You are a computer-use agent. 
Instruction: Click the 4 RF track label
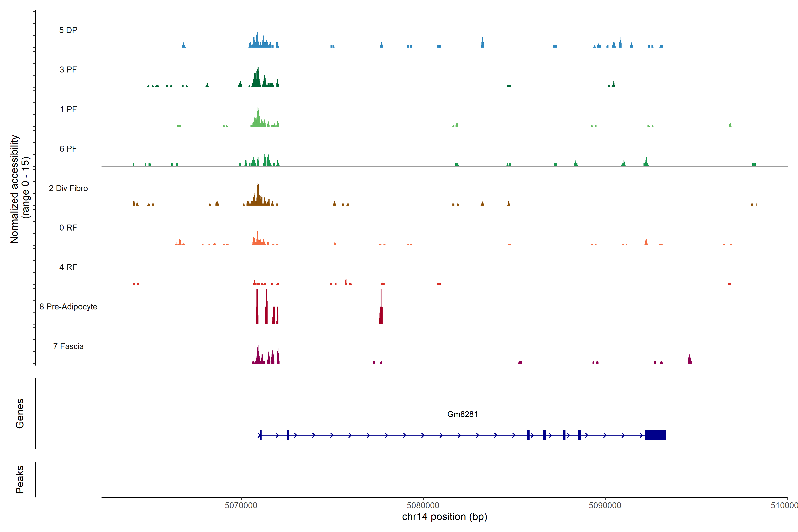coord(68,267)
